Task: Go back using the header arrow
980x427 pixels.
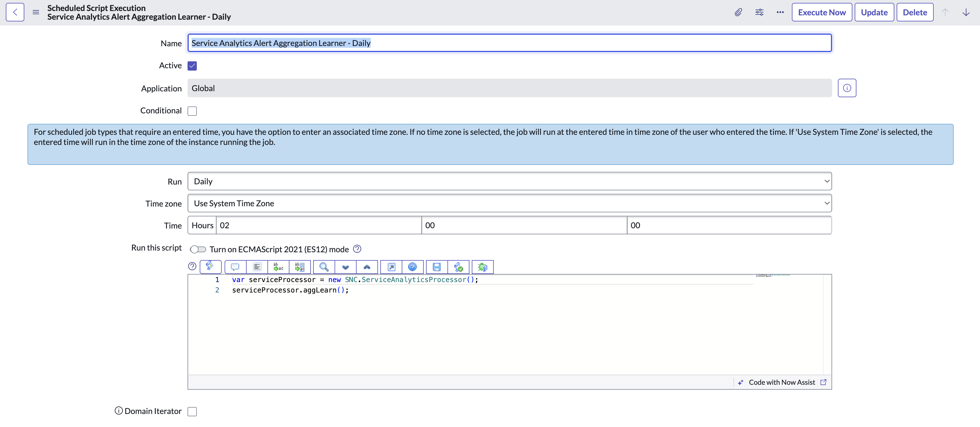Action: (x=15, y=12)
